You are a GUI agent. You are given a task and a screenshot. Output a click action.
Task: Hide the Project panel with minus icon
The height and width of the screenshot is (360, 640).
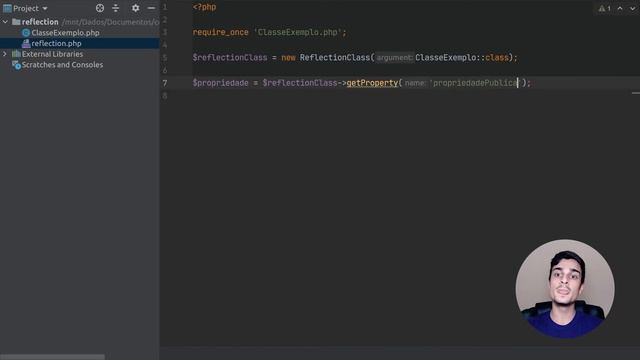[x=151, y=8]
